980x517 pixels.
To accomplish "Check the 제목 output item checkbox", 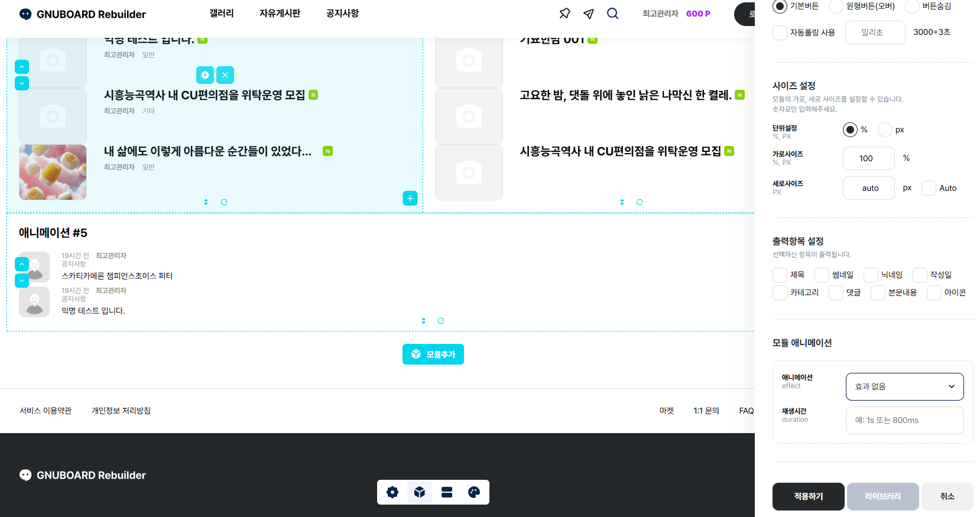I will click(780, 275).
